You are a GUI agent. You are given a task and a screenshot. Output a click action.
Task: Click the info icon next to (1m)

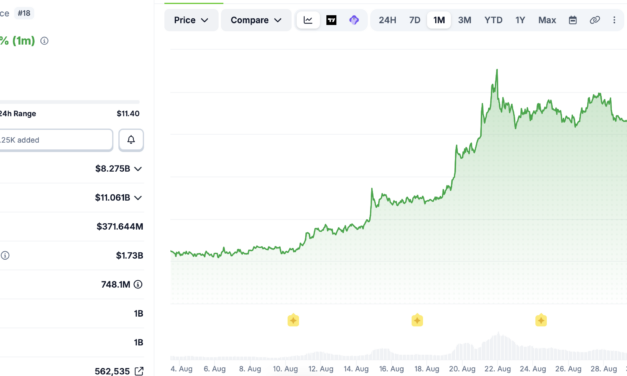pyautogui.click(x=44, y=41)
